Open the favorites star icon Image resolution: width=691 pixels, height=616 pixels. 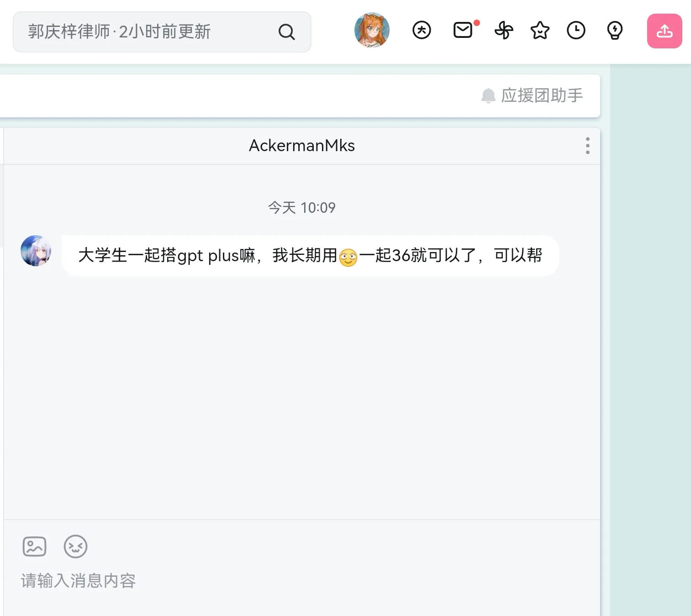pyautogui.click(x=540, y=31)
